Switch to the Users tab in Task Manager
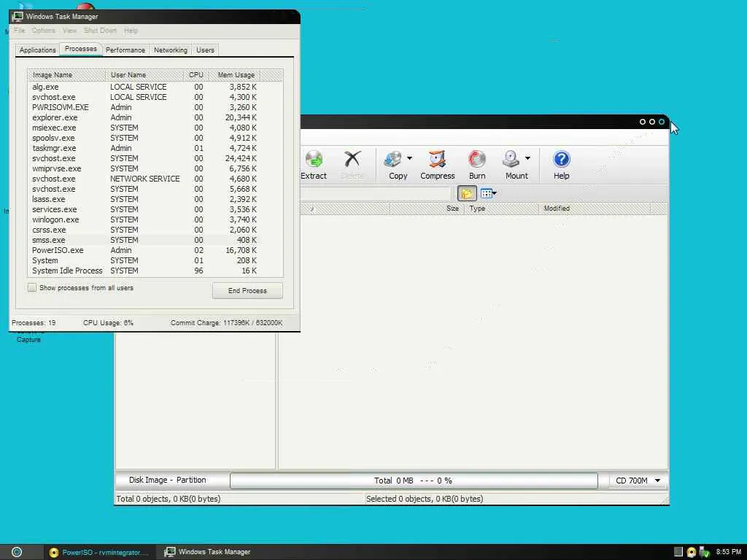 [x=205, y=50]
